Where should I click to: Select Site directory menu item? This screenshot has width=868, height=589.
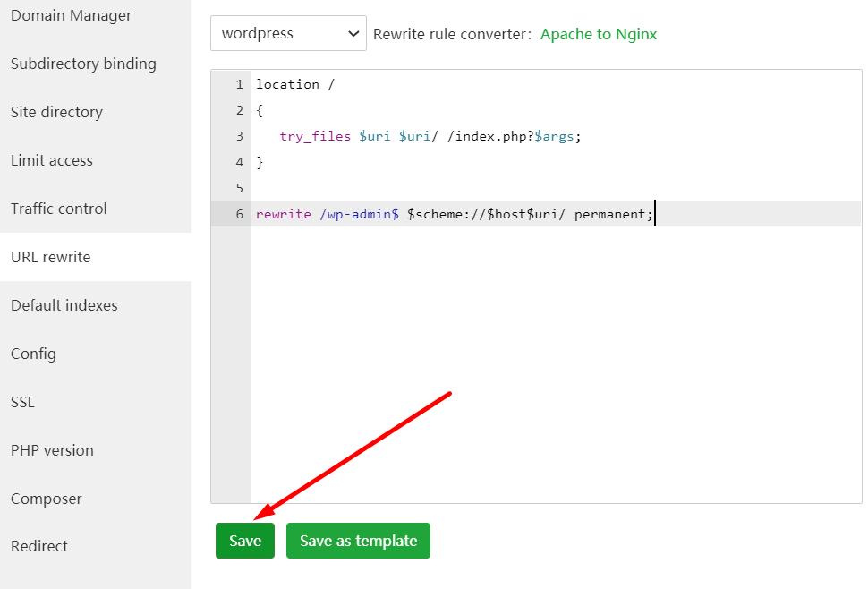click(56, 112)
